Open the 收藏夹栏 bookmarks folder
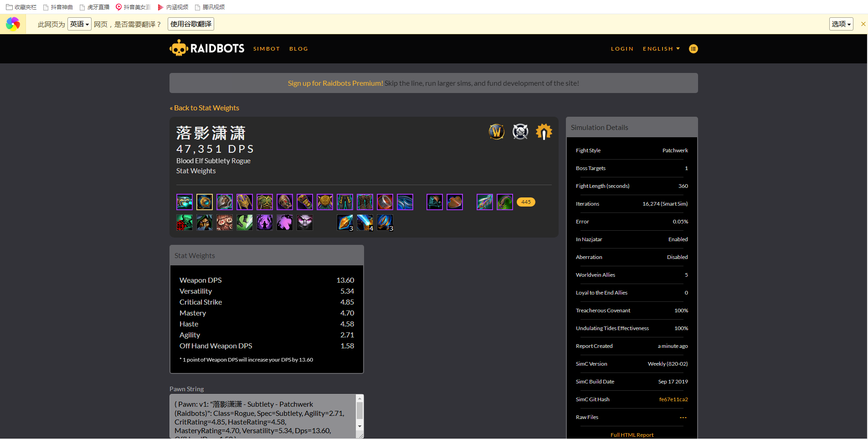Image resolution: width=868 pixels, height=440 pixels. 21,7
